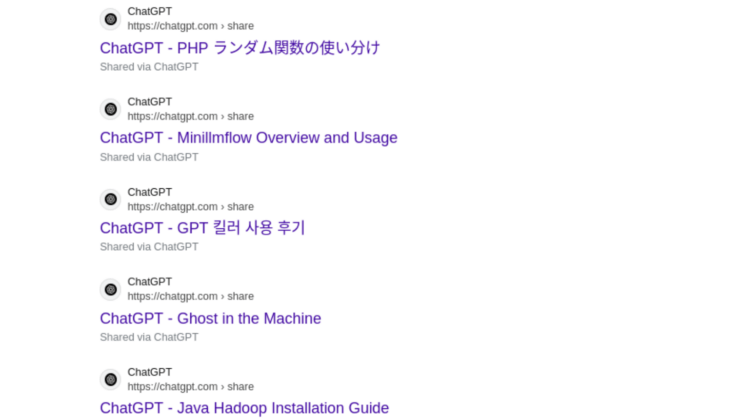
Task: Click the chatgpt.com URL above Ghost in the Machine
Action: tap(191, 296)
